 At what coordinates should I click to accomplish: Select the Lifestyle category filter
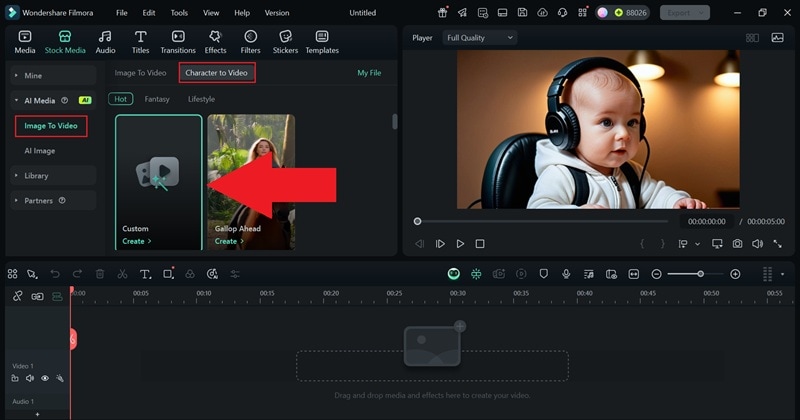coord(201,99)
